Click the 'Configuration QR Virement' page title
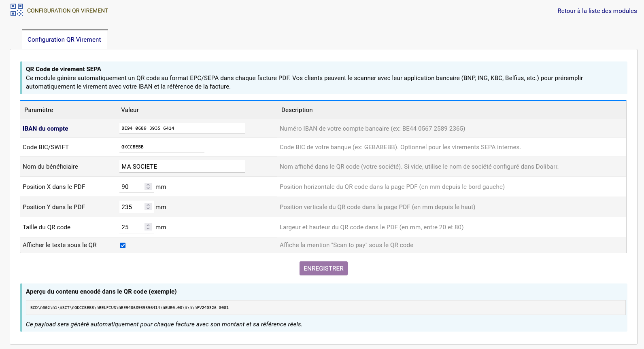Image resolution: width=644 pixels, height=349 pixels. pos(68,11)
